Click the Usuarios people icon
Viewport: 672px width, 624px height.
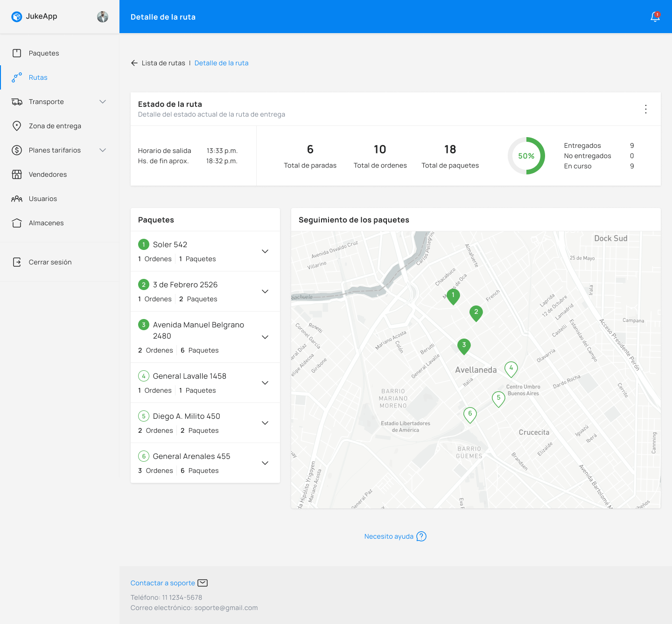coord(17,199)
